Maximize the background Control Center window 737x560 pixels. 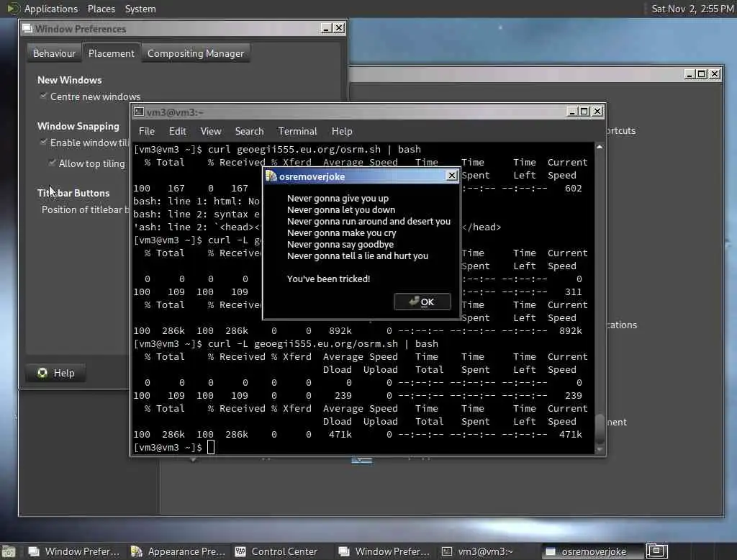(x=701, y=74)
